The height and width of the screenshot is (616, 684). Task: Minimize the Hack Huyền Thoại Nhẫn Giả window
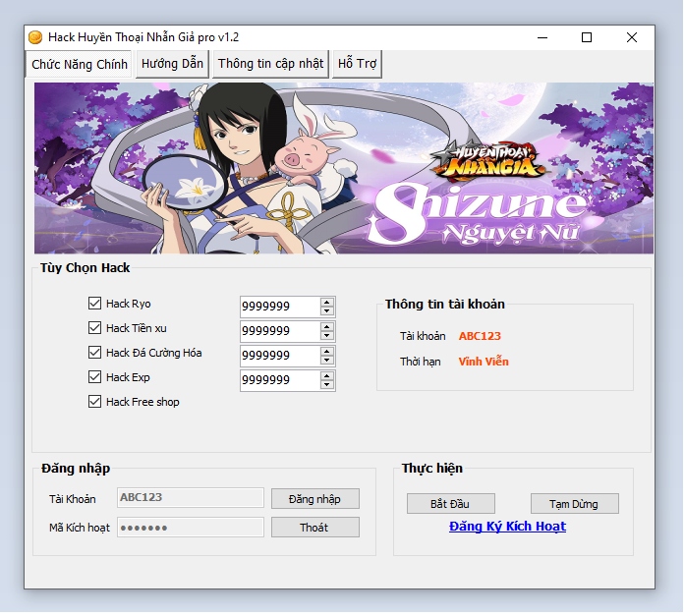tap(541, 37)
